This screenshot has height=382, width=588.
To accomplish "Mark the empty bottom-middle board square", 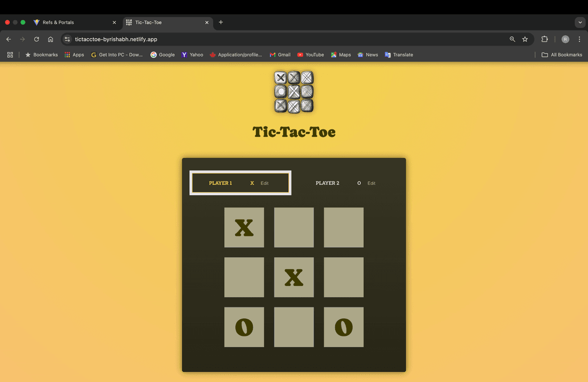I will click(294, 327).
